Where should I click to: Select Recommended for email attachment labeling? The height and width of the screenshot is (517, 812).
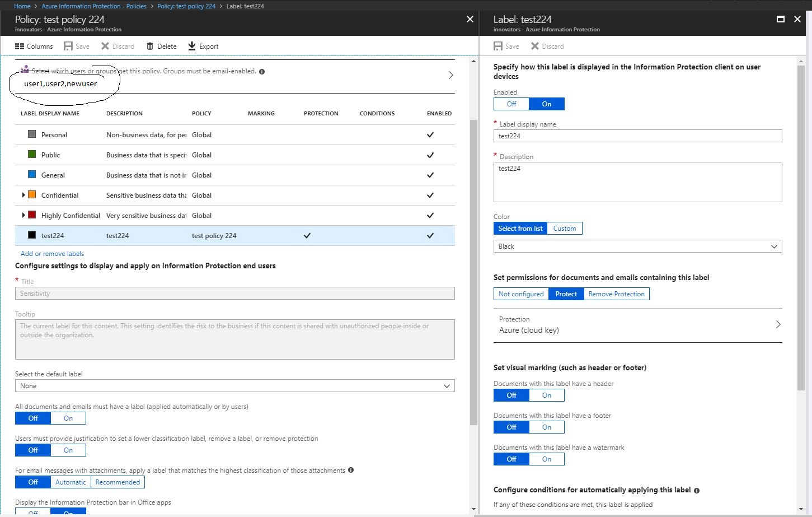click(118, 482)
